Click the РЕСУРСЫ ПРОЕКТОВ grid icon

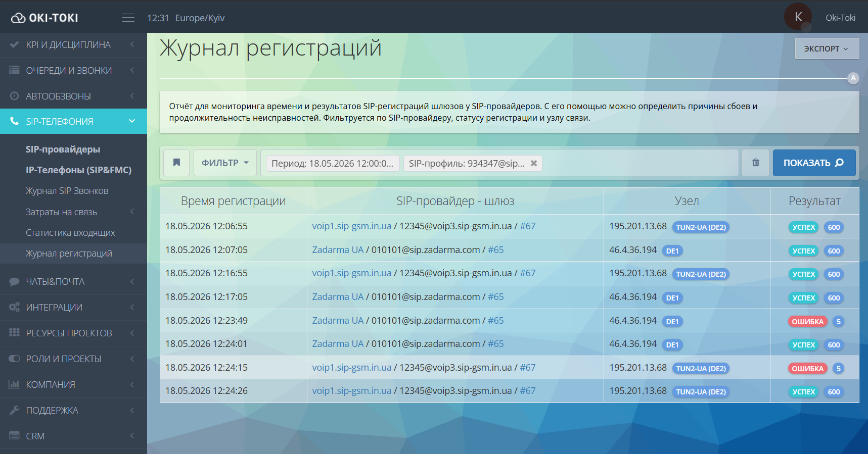click(14, 333)
